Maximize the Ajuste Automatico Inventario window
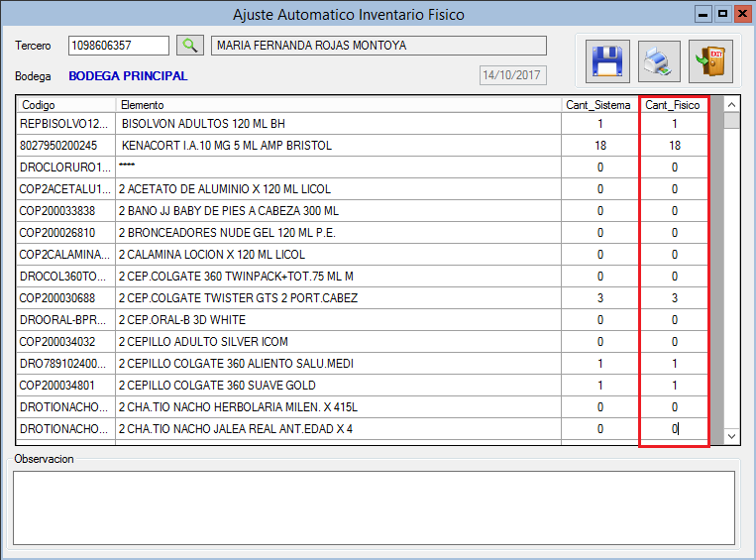 pos(722,14)
